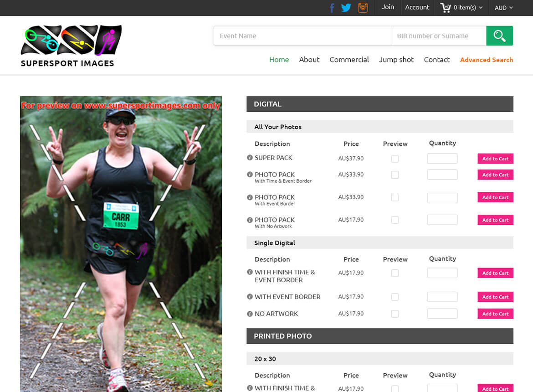This screenshot has width=533, height=392.
Task: Tick the SUPER PACK preview checkbox
Action: pos(395,159)
